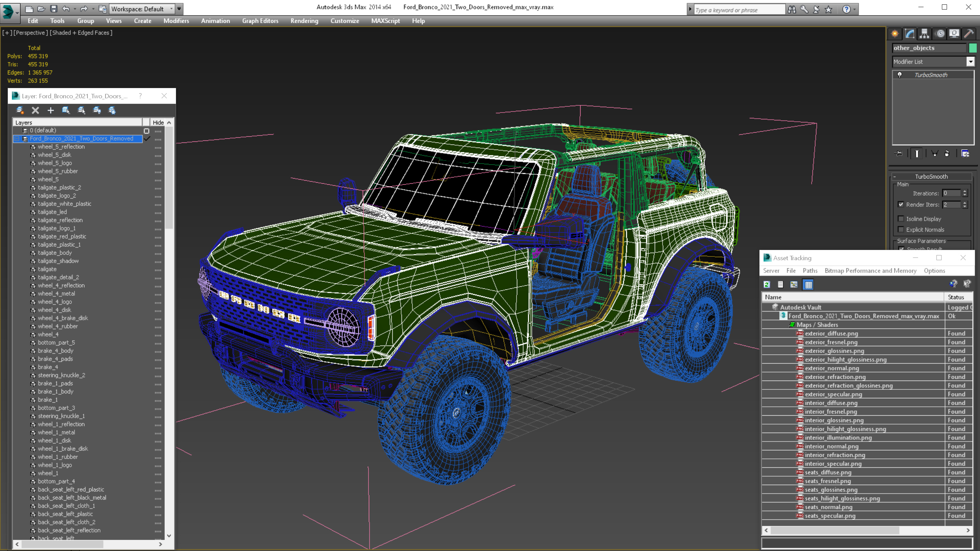Click the binoculars search icon
The height and width of the screenshot is (551, 980).
point(792,10)
